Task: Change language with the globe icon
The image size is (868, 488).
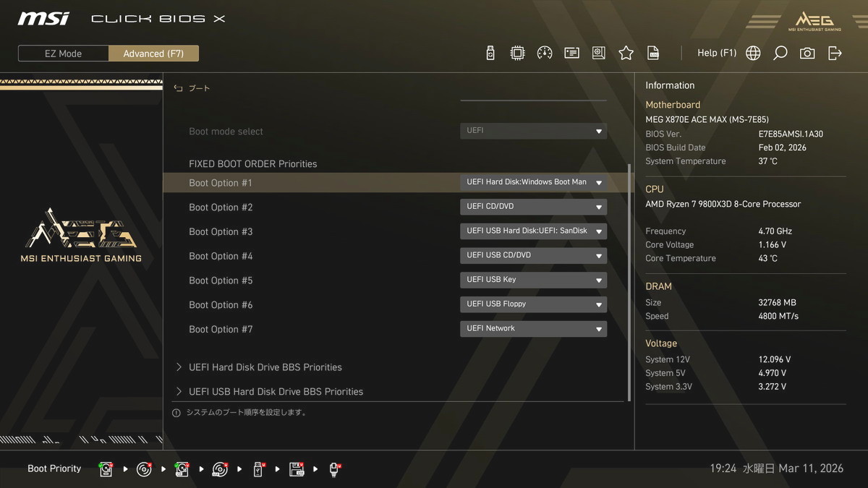Action: pos(753,53)
